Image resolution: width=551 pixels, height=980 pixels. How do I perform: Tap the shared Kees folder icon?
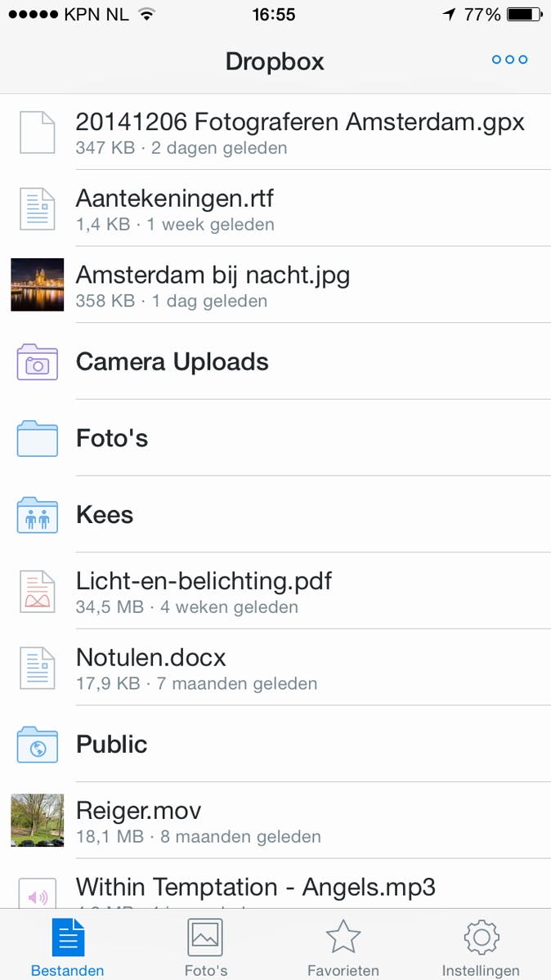[x=37, y=515]
